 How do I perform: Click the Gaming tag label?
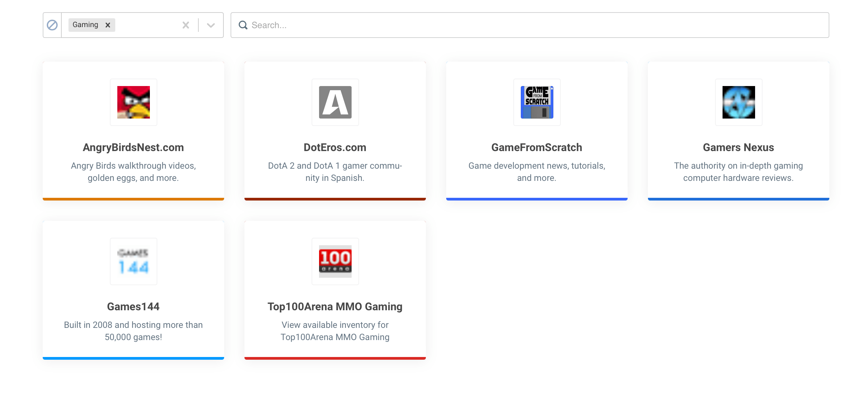85,25
